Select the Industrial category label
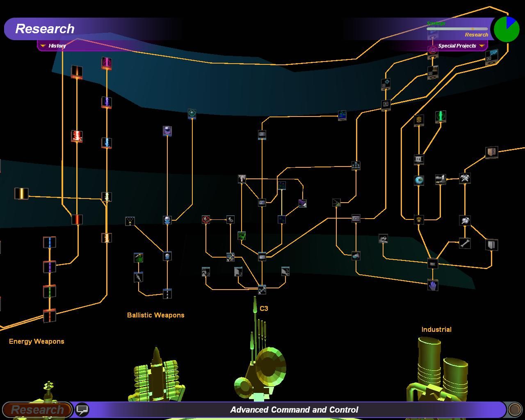 436,329
